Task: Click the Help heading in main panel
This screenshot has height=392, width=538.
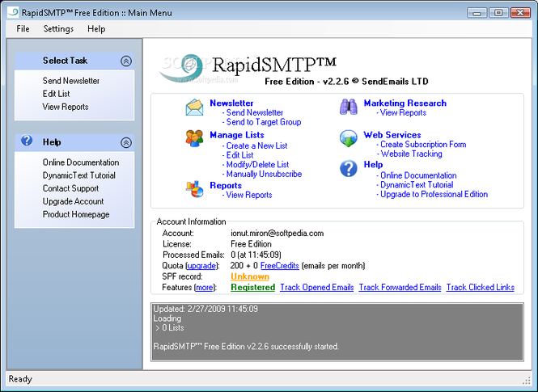Action: [373, 164]
